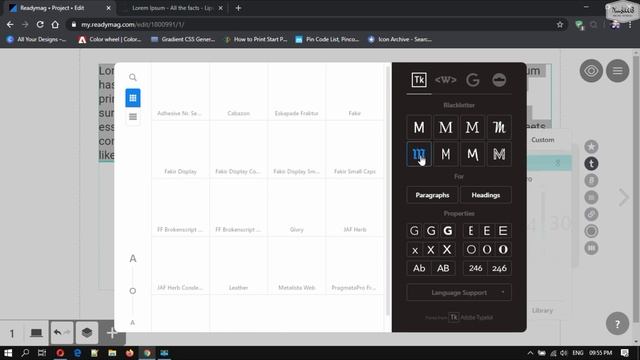
Task: Open the font search magnifier
Action: point(133,77)
